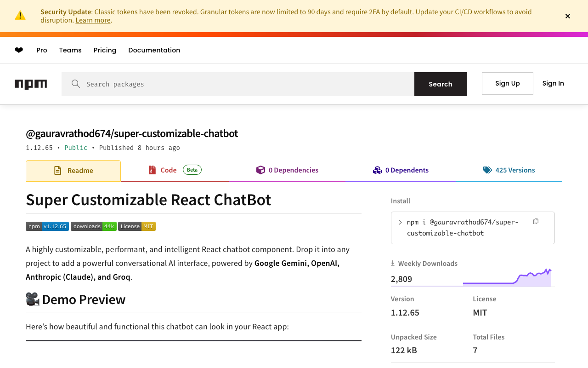Open the 0 Dependents tab
Image resolution: width=588 pixels, height=368 pixels.
pyautogui.click(x=401, y=170)
